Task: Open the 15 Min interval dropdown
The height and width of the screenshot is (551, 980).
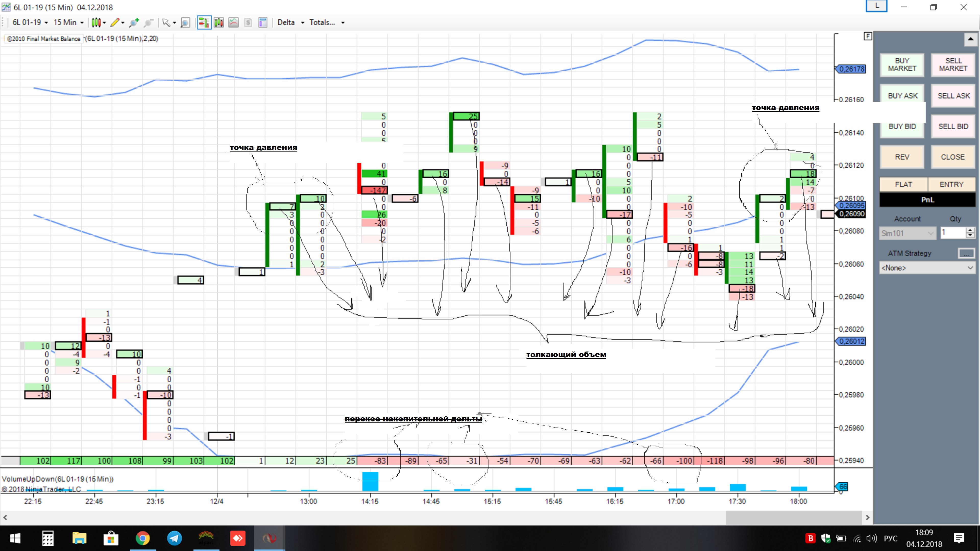Action: tap(68, 22)
